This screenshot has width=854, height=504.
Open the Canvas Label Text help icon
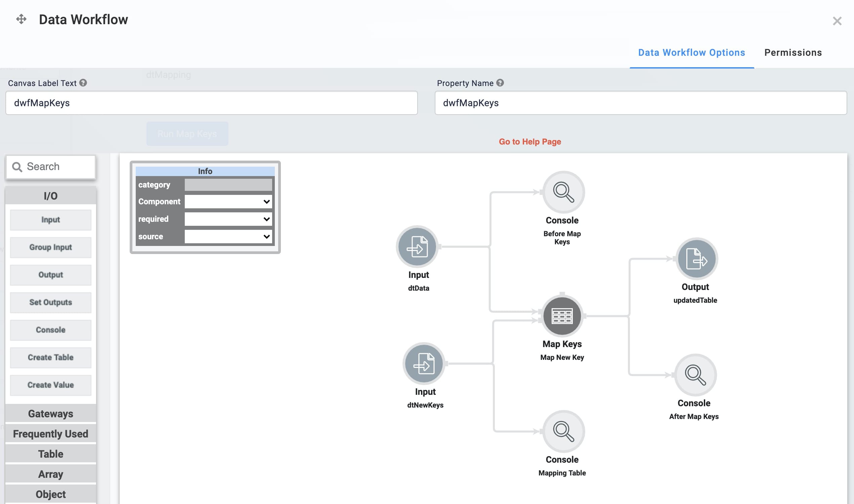pos(83,83)
